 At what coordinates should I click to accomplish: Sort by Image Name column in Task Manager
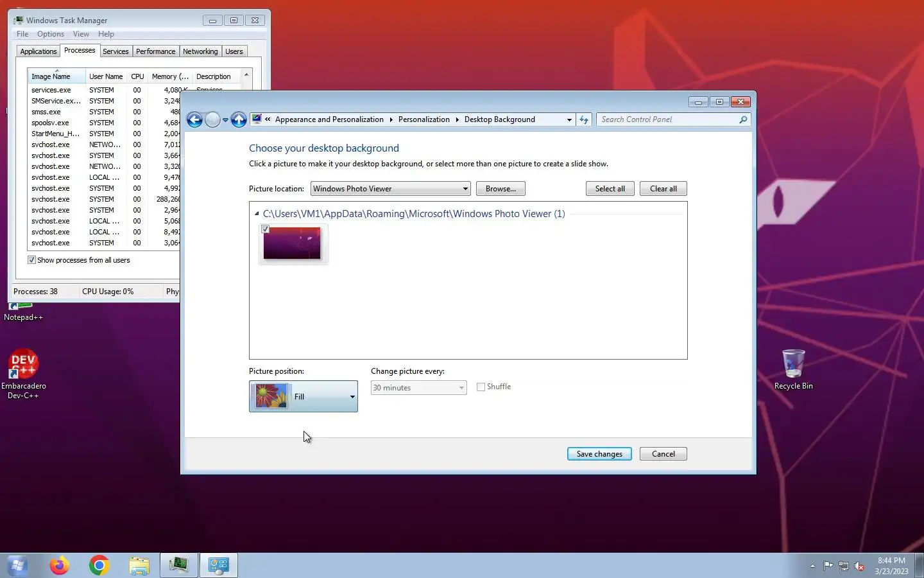pos(56,76)
